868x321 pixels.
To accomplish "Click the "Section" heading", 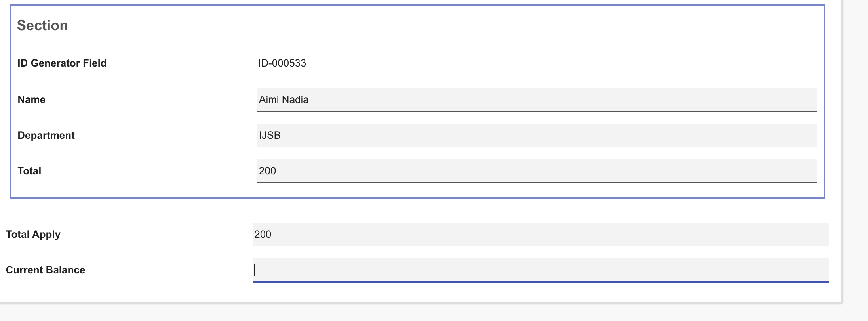I will click(x=42, y=25).
